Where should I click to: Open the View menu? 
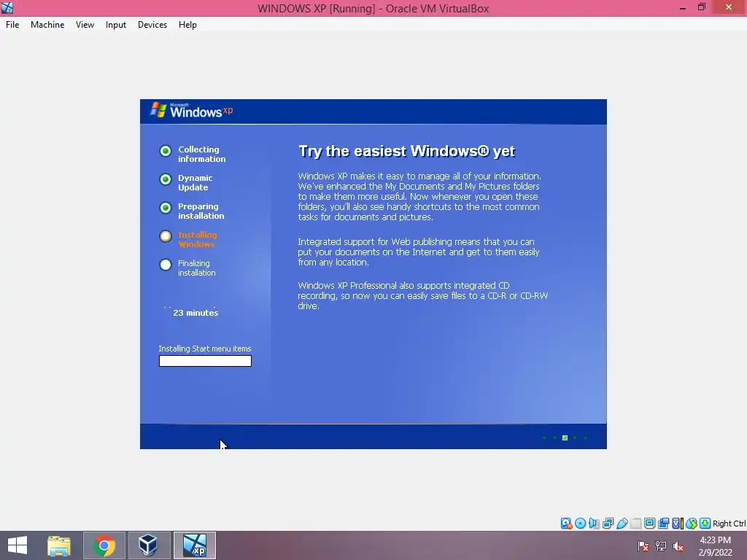click(85, 25)
